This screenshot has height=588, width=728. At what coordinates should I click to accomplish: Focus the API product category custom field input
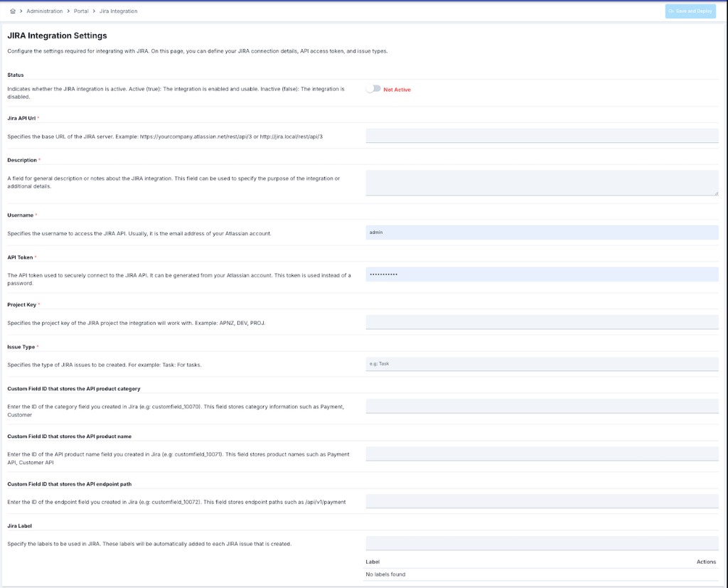click(542, 406)
